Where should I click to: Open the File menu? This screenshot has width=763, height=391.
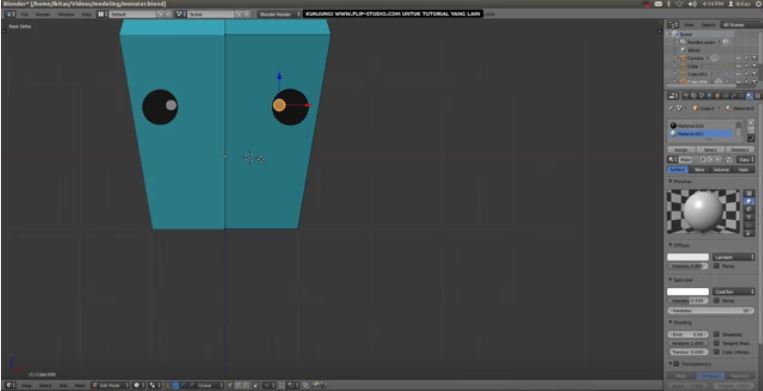24,15
